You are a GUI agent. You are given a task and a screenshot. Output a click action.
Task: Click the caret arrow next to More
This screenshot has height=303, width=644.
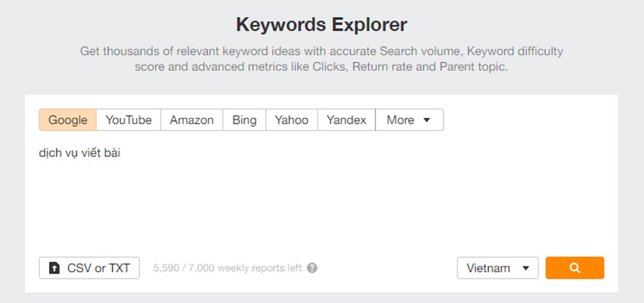tap(427, 120)
